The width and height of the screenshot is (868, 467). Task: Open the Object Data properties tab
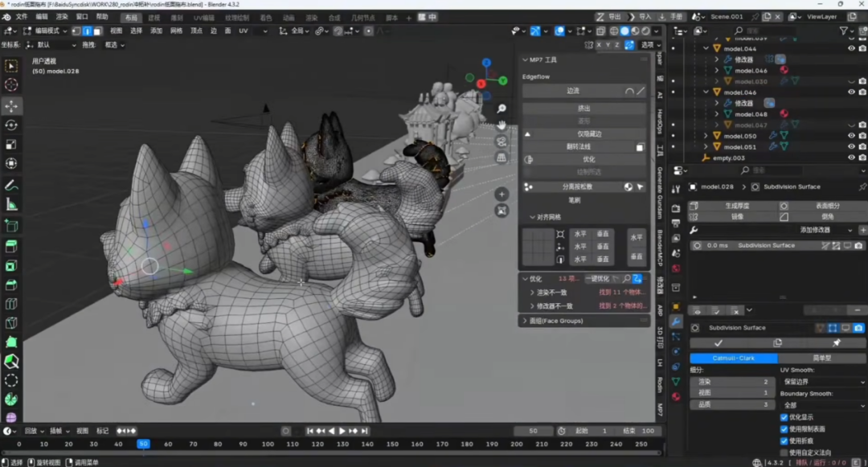coord(676,381)
